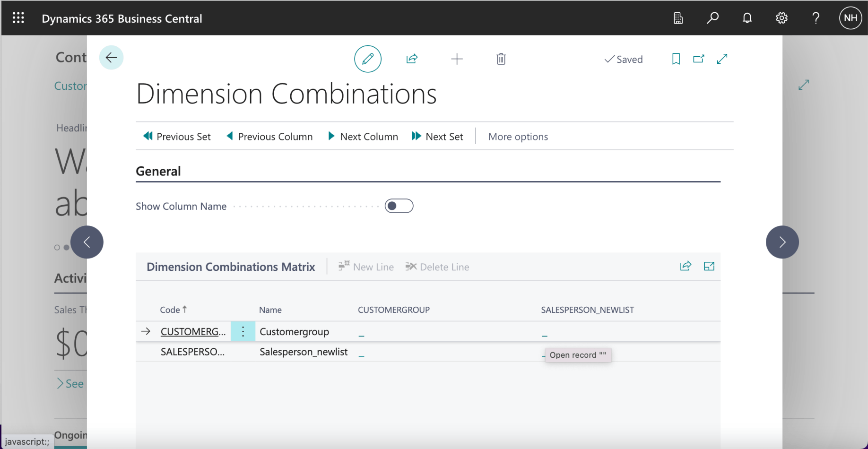Screen dimensions: 868x449
Task: Open the CUSTOMERGROUP code link
Action: [x=193, y=331]
